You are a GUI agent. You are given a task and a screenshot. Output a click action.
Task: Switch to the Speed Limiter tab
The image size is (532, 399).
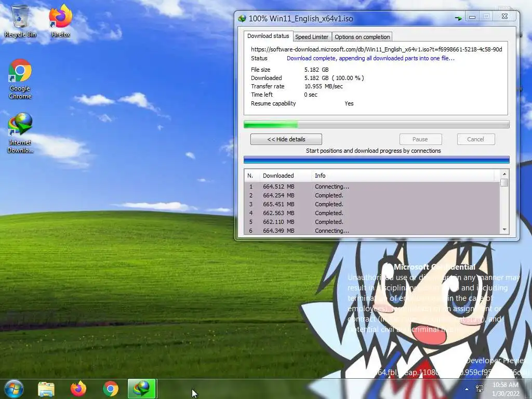click(312, 37)
